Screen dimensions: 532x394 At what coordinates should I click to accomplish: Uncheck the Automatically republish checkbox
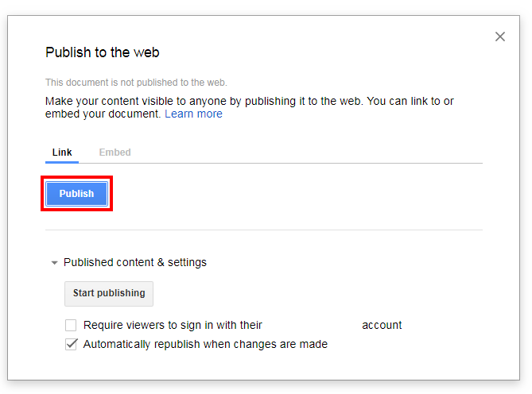[71, 345]
